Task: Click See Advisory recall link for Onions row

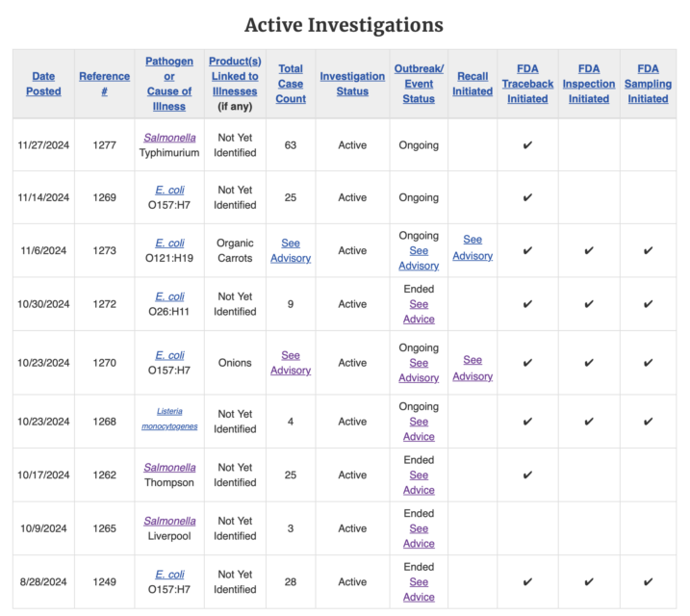Action: pos(473,368)
